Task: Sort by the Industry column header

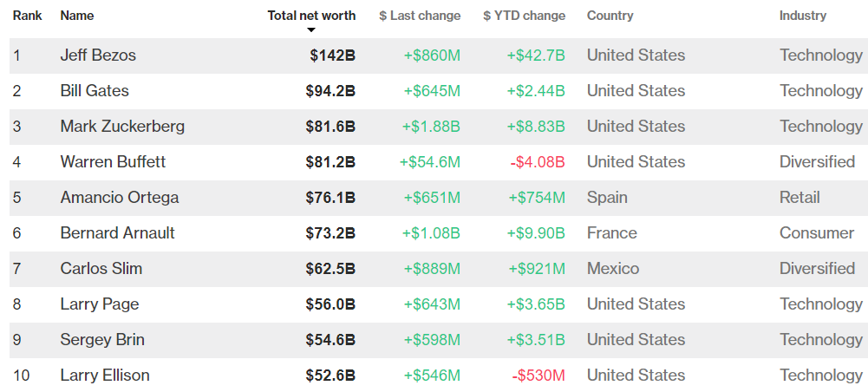Action: pos(802,16)
